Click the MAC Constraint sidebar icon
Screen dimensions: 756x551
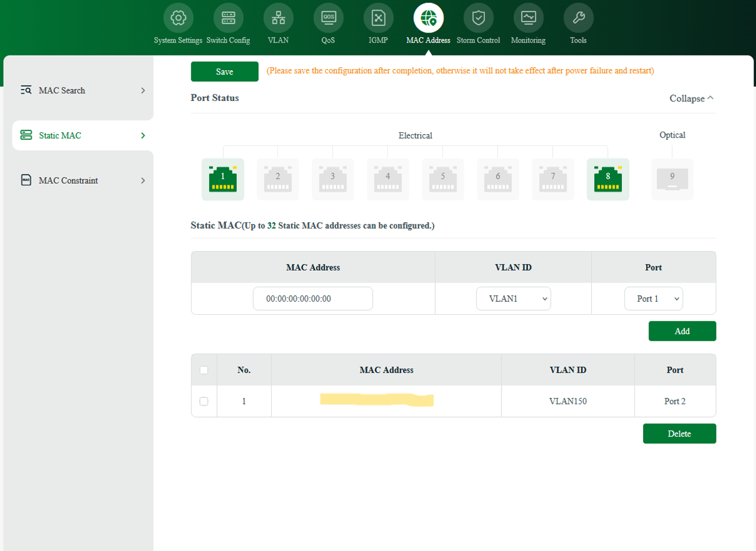click(26, 180)
